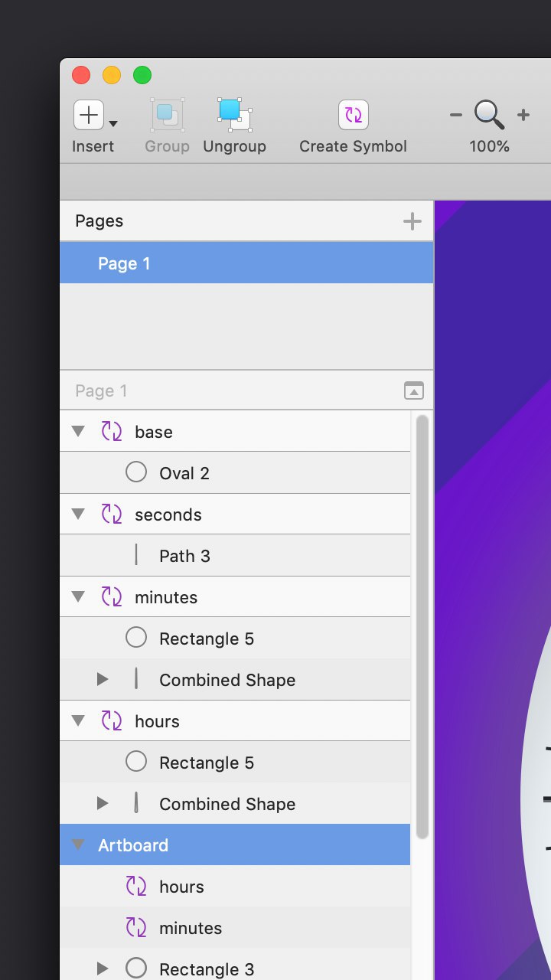Screen dimensions: 551x980
Task: Open the Insert tool menu
Action: click(x=89, y=115)
